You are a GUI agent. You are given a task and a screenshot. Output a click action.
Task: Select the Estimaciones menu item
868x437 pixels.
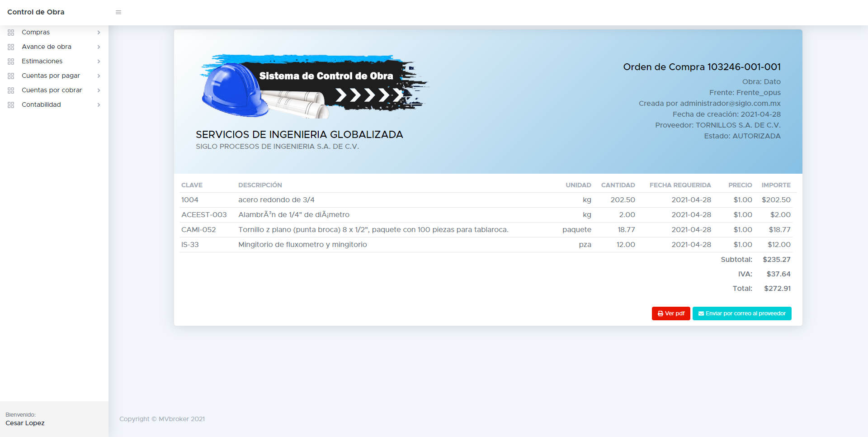pos(42,61)
